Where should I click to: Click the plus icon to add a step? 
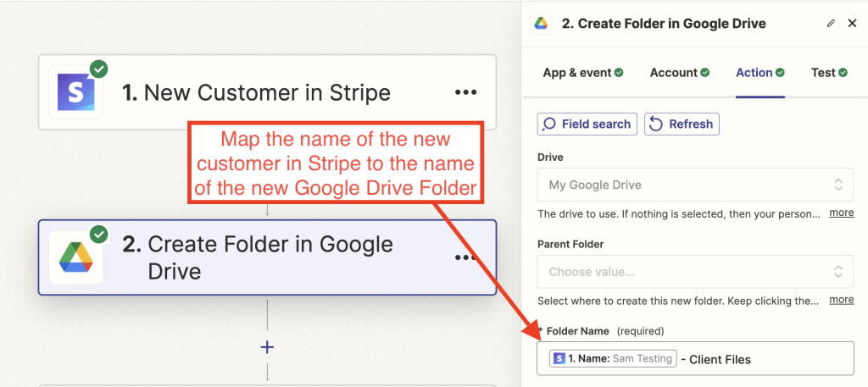(x=267, y=346)
